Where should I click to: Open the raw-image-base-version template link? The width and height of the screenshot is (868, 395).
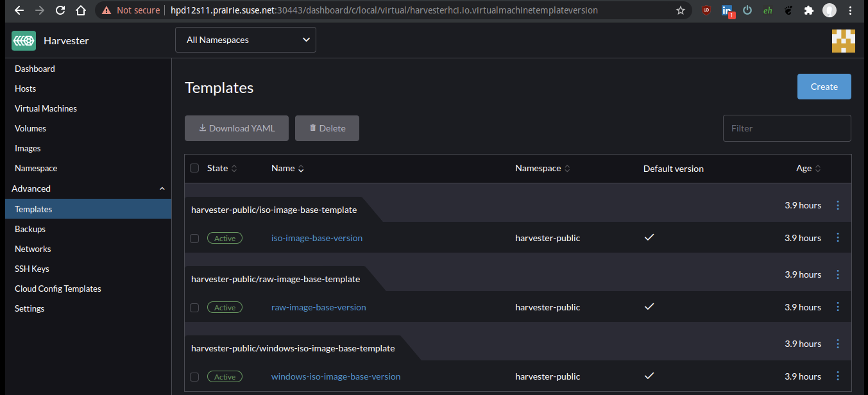318,307
